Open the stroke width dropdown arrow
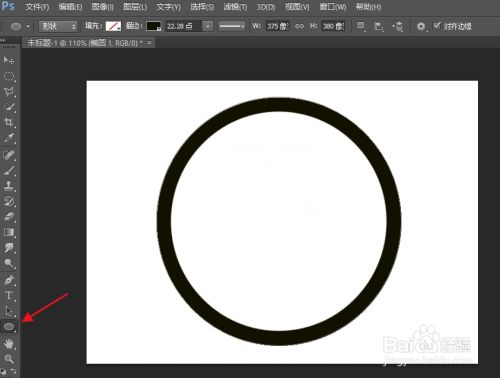Image resolution: width=500 pixels, height=378 pixels. click(208, 26)
